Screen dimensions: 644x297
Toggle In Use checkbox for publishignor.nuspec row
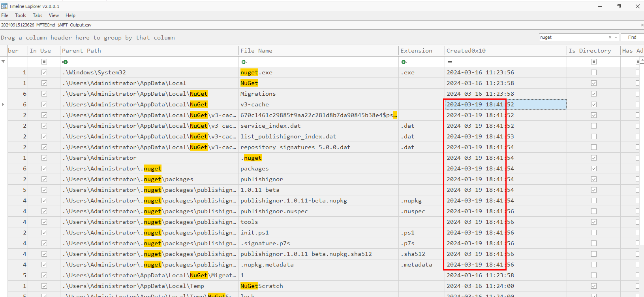tap(44, 211)
